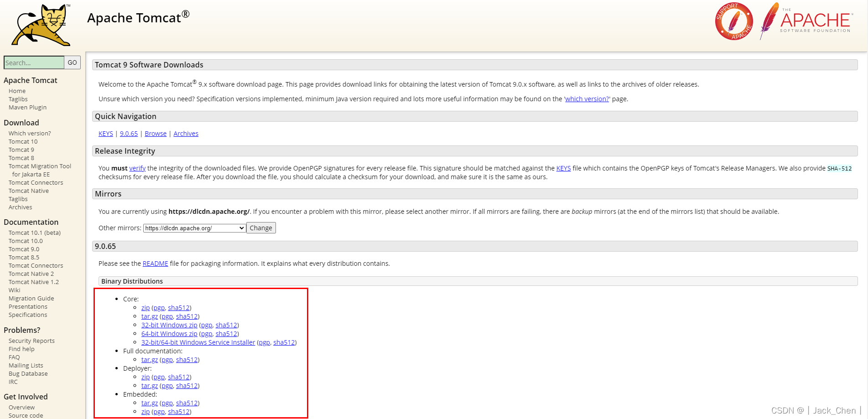Download the Deployer zip
The width and height of the screenshot is (868, 419).
(x=146, y=377)
